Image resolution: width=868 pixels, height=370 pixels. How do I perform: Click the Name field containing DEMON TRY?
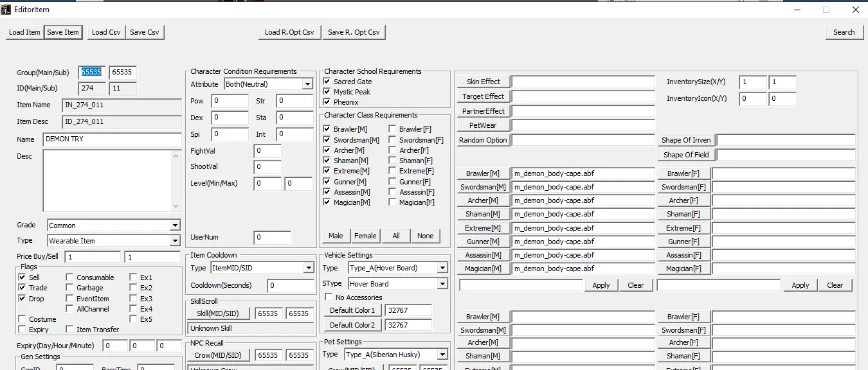click(x=113, y=139)
